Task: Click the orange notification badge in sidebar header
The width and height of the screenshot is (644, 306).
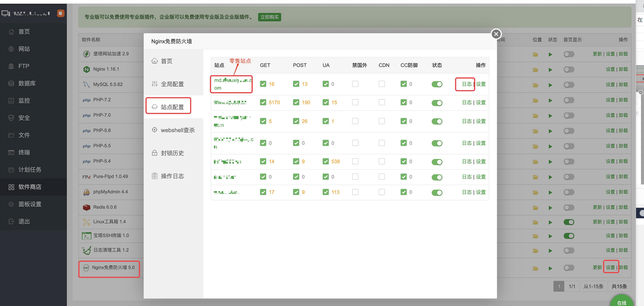Action: click(60, 13)
